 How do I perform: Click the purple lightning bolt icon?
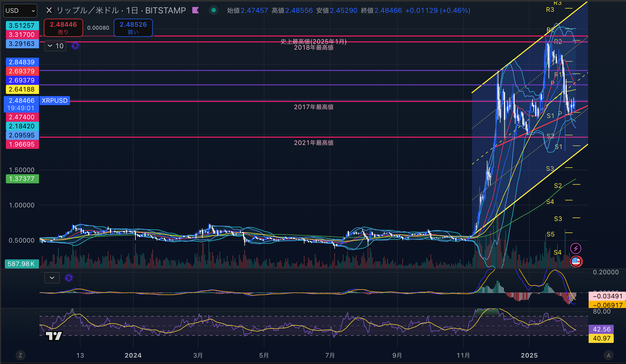coord(576,248)
